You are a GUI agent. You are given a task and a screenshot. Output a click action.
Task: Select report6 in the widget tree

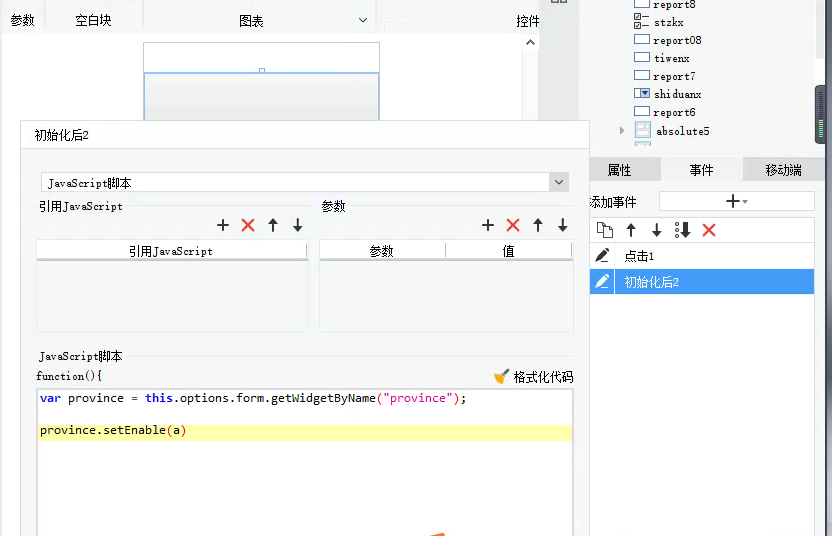674,113
